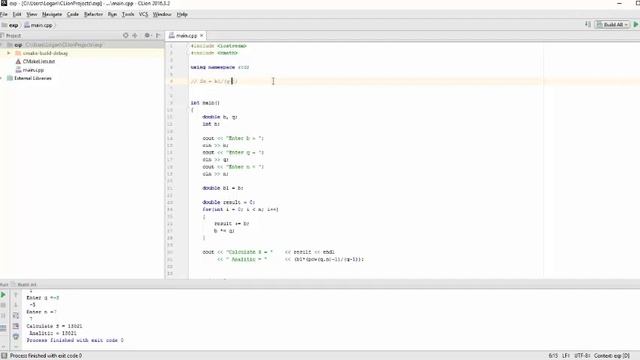Open the Code menu

tap(73, 14)
